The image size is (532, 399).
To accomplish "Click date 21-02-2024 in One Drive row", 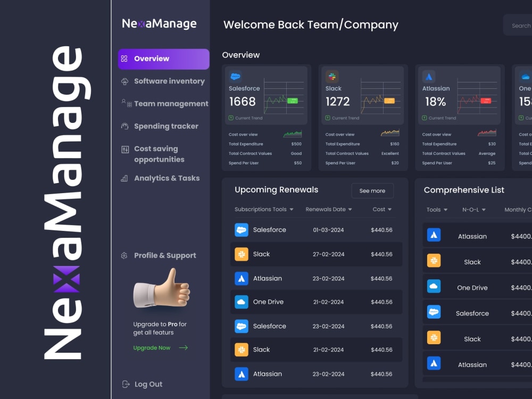I will pyautogui.click(x=328, y=302).
